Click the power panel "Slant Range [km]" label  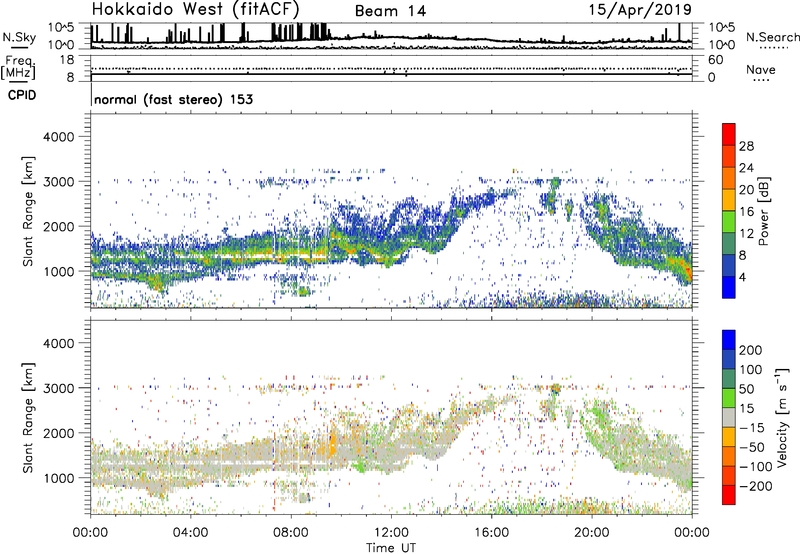point(28,211)
